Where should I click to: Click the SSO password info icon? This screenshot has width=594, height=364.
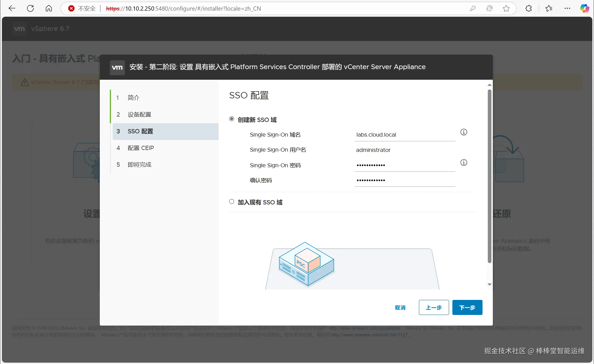click(464, 162)
